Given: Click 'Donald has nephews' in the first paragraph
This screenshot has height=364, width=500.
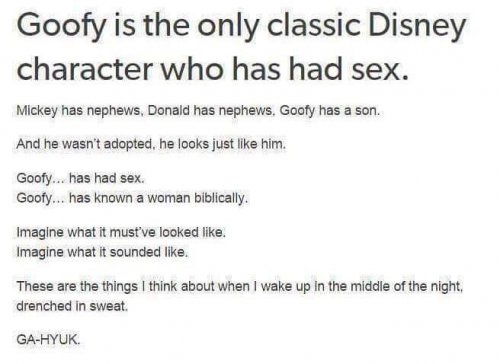Looking at the screenshot, I should pyautogui.click(x=210, y=111).
